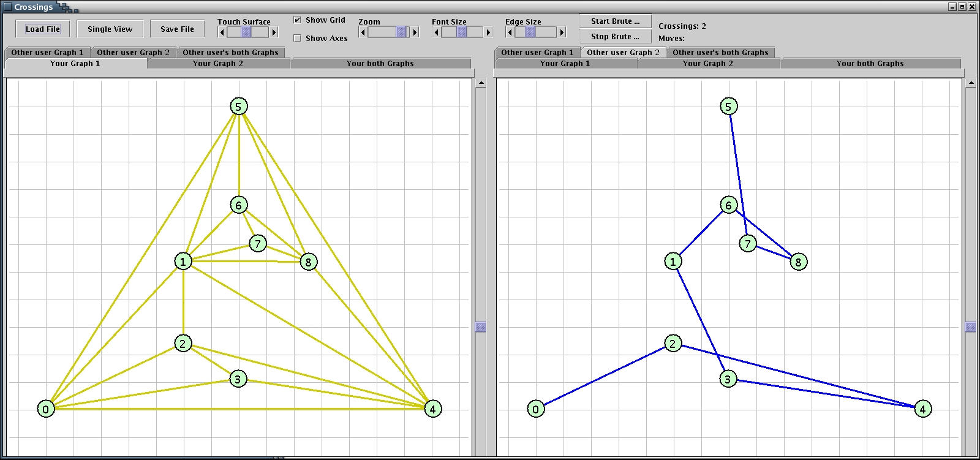Screen dimensions: 980x460
Task: Enable the Show Axes checkbox
Action: [298, 38]
